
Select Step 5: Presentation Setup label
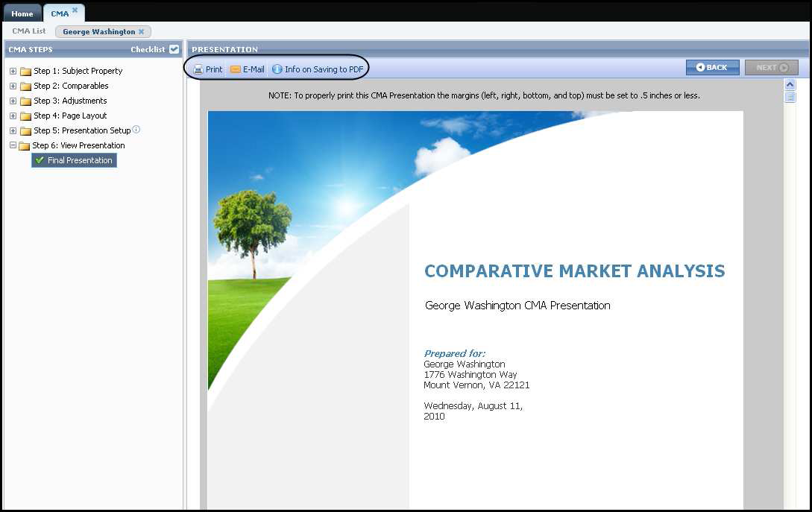[x=82, y=131]
